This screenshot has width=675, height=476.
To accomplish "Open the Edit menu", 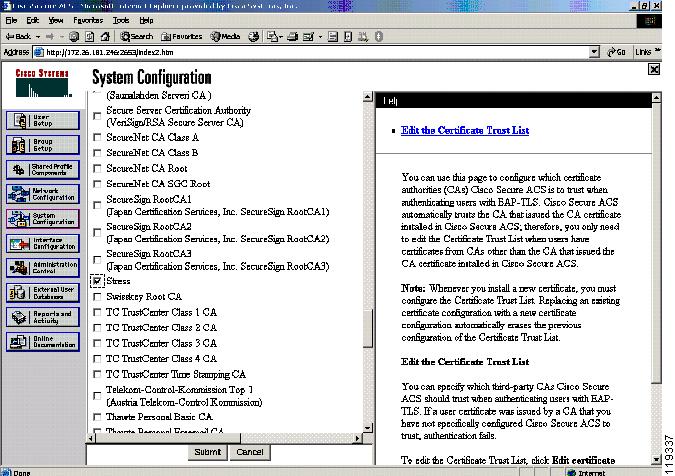I will click(32, 20).
